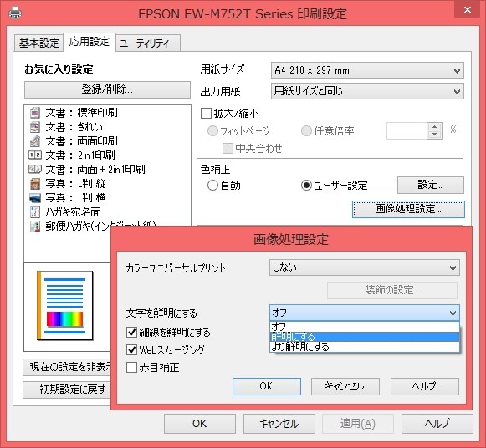Open the 用紙サイズ dropdown
The width and height of the screenshot is (486, 448).
[367, 70]
